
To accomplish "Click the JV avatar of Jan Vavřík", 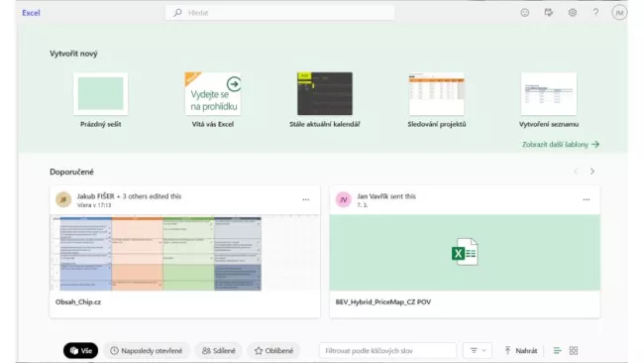I will point(344,199).
